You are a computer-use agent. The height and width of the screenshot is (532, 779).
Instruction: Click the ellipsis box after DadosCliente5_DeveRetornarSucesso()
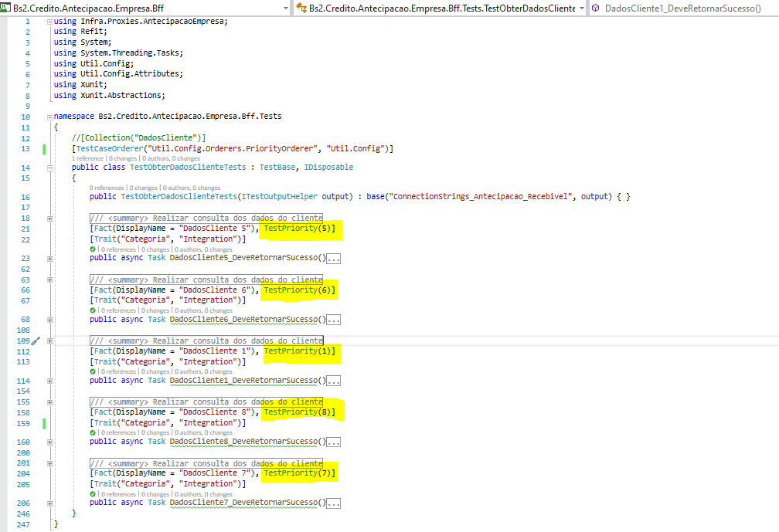334,259
